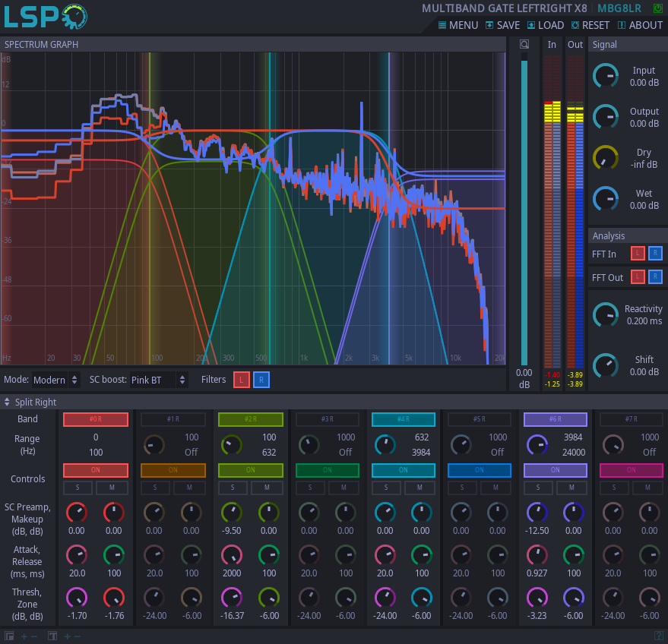668x644 pixels.
Task: Click band #0 R zone knob at -1.76
Action: (x=114, y=598)
